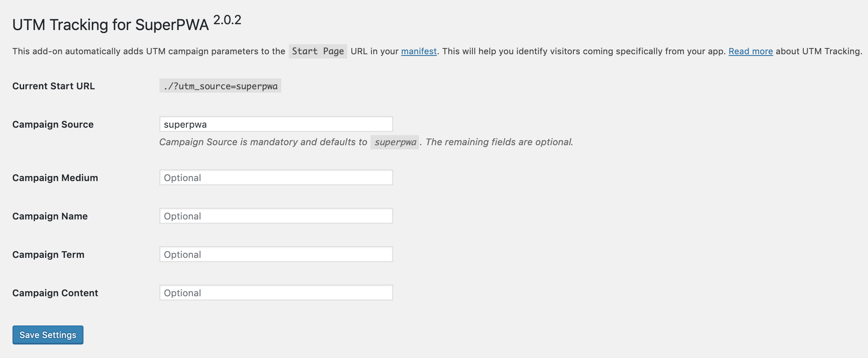Click the Campaign Content text field
The width and height of the screenshot is (868, 358).
coord(276,293)
